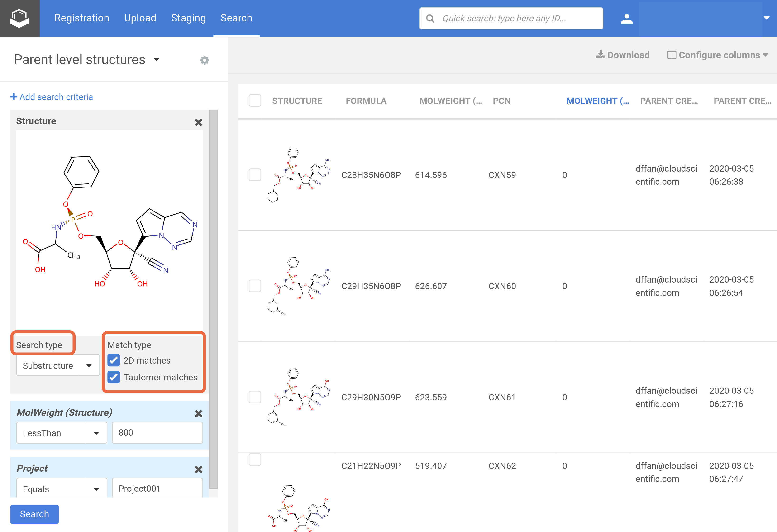
Task: Select the row checkbox for CXN59
Action: coord(255,175)
